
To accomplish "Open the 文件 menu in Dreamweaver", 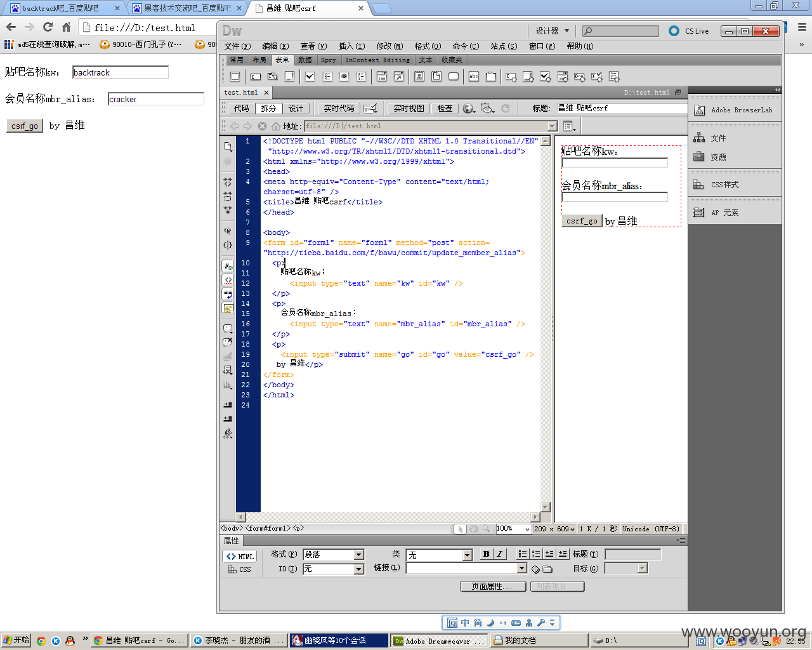I will 237,46.
